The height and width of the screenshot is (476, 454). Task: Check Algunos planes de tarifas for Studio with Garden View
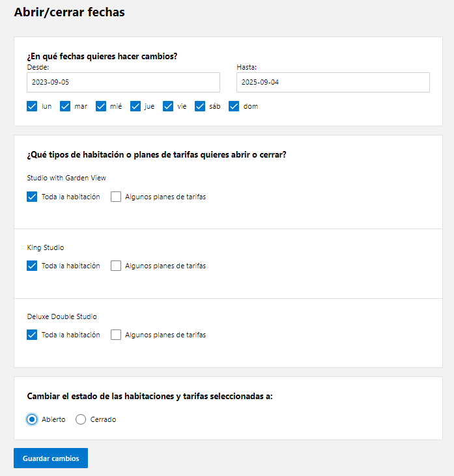pyautogui.click(x=116, y=197)
